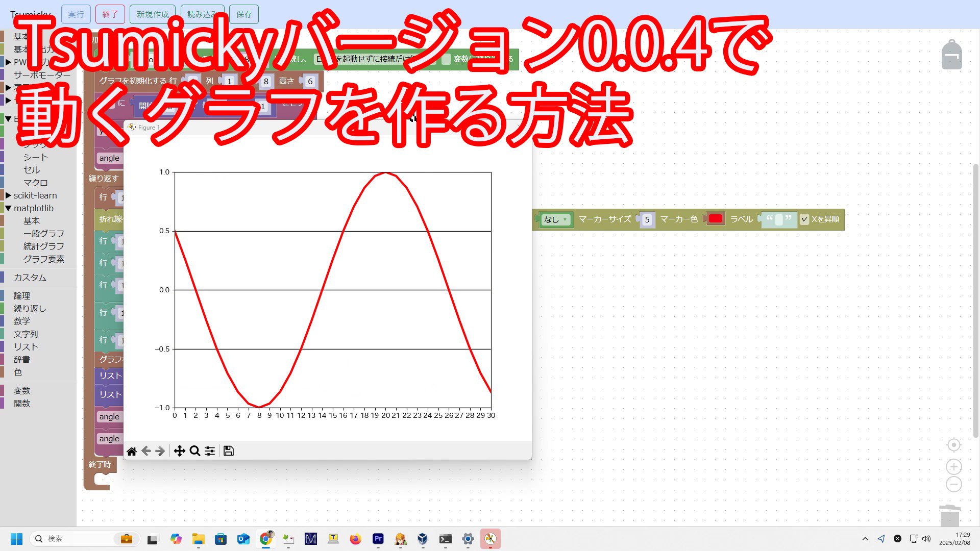Click the 保存 save button
The height and width of the screenshot is (551, 980).
pyautogui.click(x=244, y=14)
